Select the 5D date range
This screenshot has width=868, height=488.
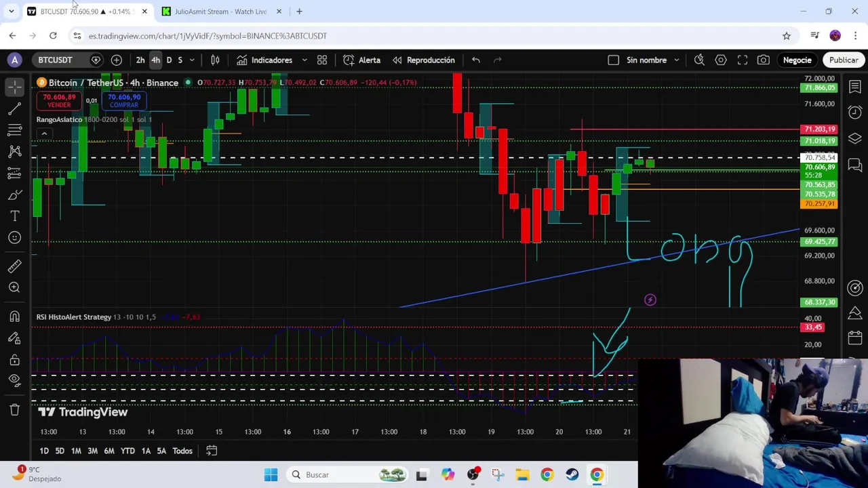point(60,451)
